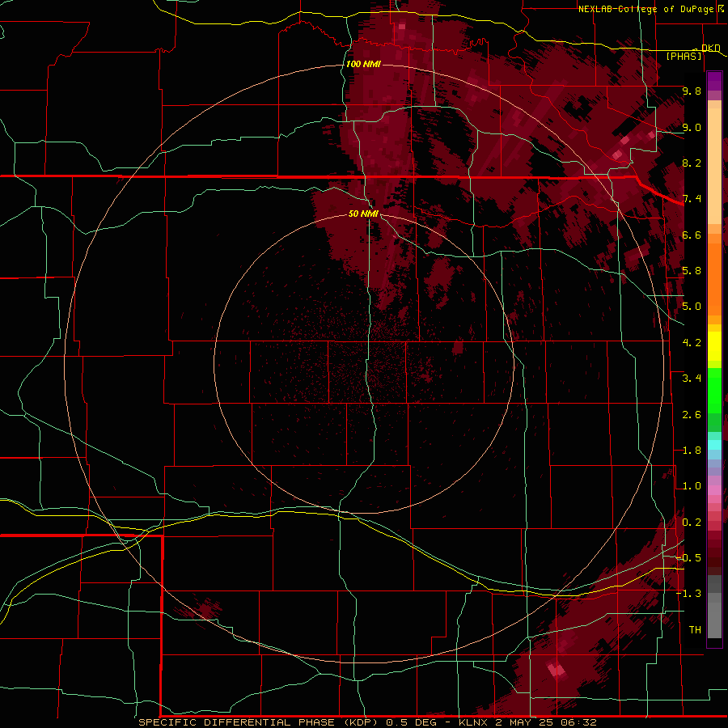Click the KLNX radar site identifier
The image size is (728, 728).
tap(473, 722)
